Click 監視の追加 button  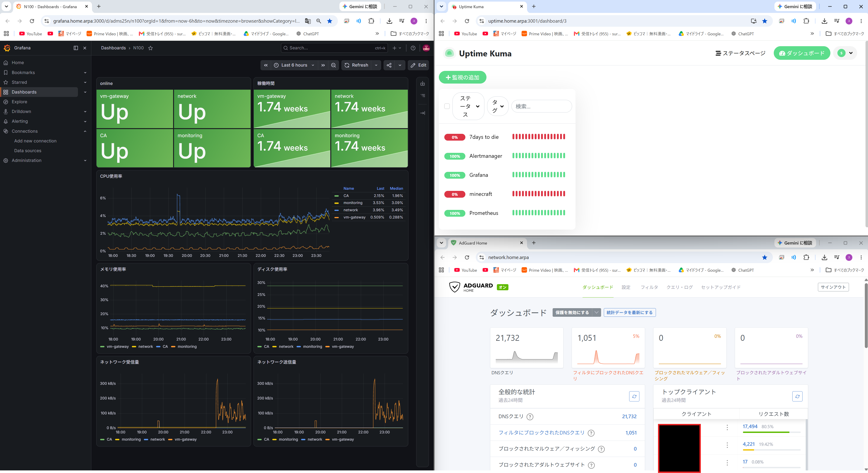[x=463, y=77]
